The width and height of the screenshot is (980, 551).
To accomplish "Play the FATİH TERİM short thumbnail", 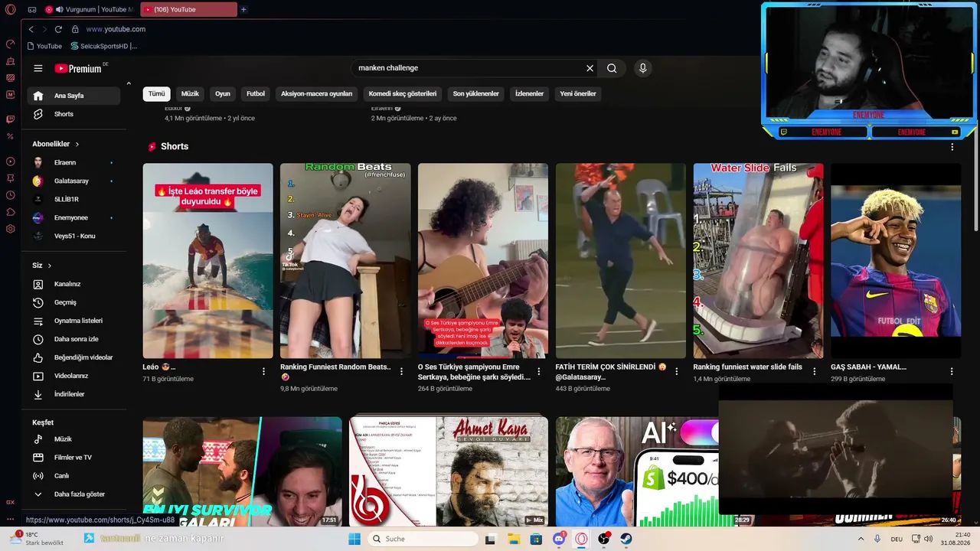I will [x=621, y=261].
